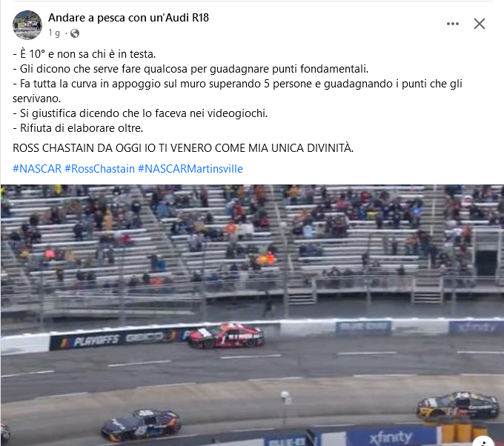The height and width of the screenshot is (446, 504).
Task: Click the "È 10° e non sa" line
Action: click(x=84, y=54)
